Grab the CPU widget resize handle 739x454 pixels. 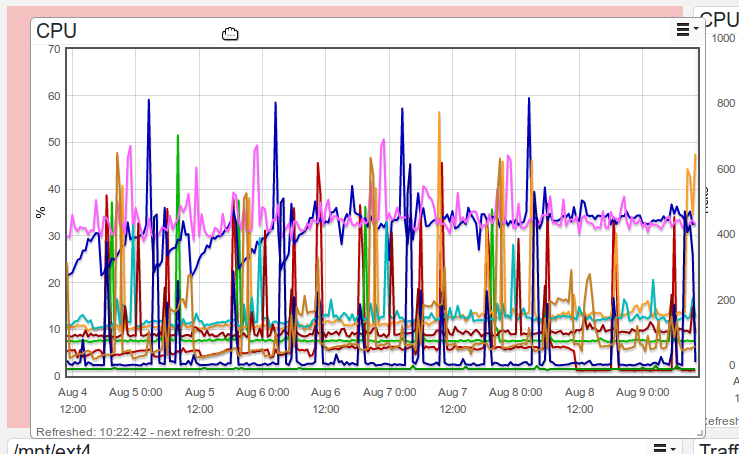coord(699,432)
